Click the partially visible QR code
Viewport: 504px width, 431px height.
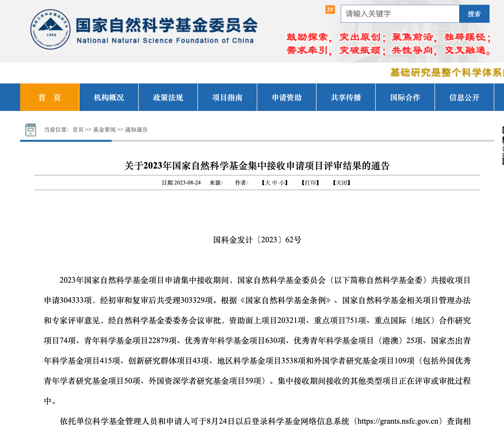(x=503, y=146)
